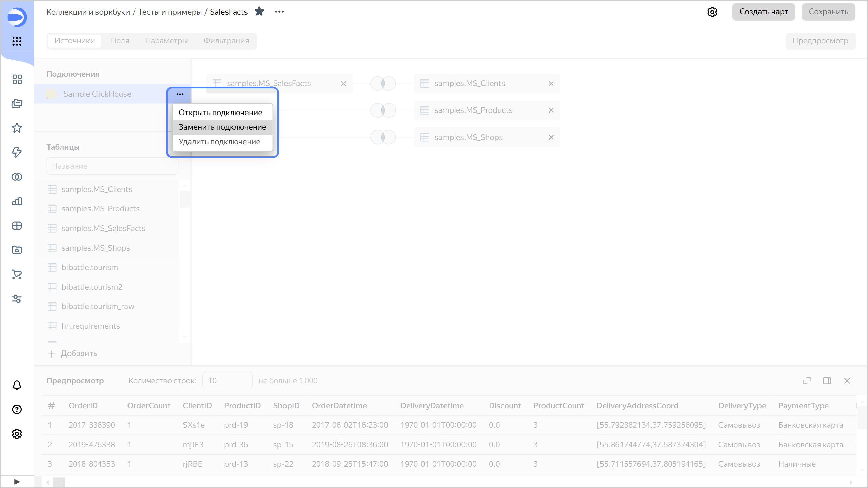Toggle favorite star for SalesFacts dataset

pos(260,11)
